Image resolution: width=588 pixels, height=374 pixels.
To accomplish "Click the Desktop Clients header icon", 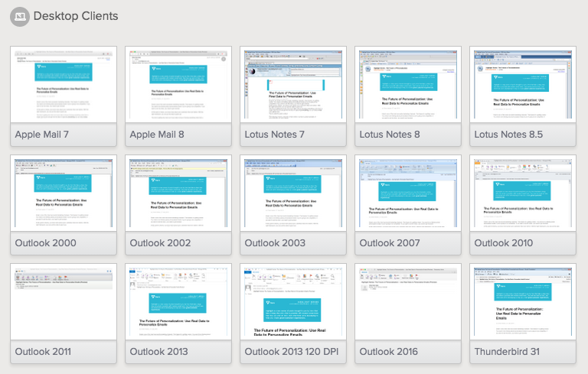I will 20,16.
